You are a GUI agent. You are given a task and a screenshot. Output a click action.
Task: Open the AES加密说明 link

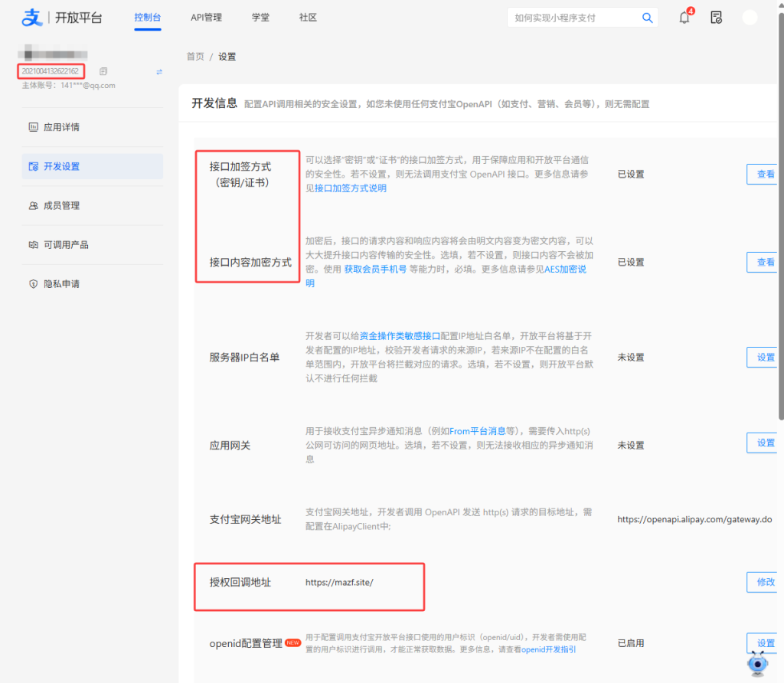tap(565, 269)
